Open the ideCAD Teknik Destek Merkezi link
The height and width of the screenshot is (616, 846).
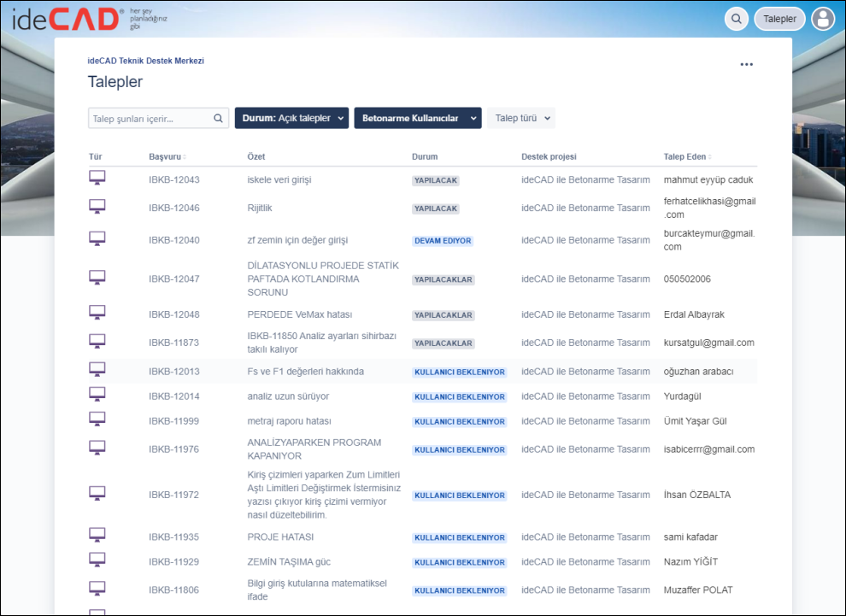pos(145,61)
